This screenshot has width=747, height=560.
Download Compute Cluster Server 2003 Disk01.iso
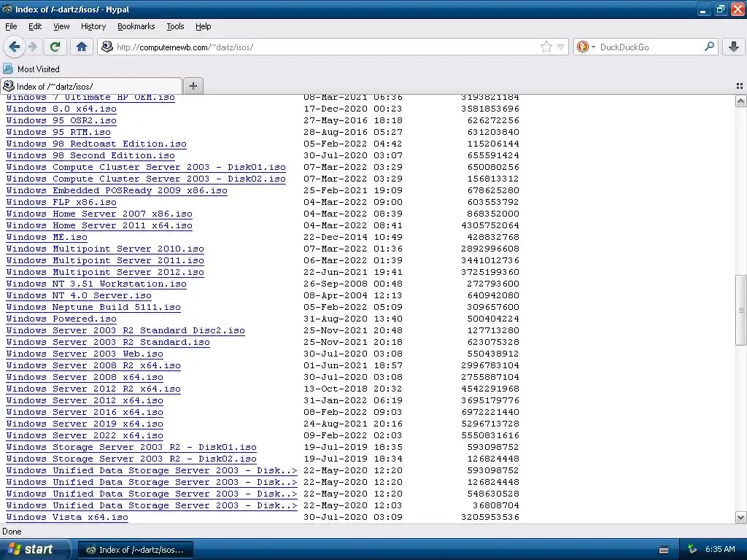[146, 167]
